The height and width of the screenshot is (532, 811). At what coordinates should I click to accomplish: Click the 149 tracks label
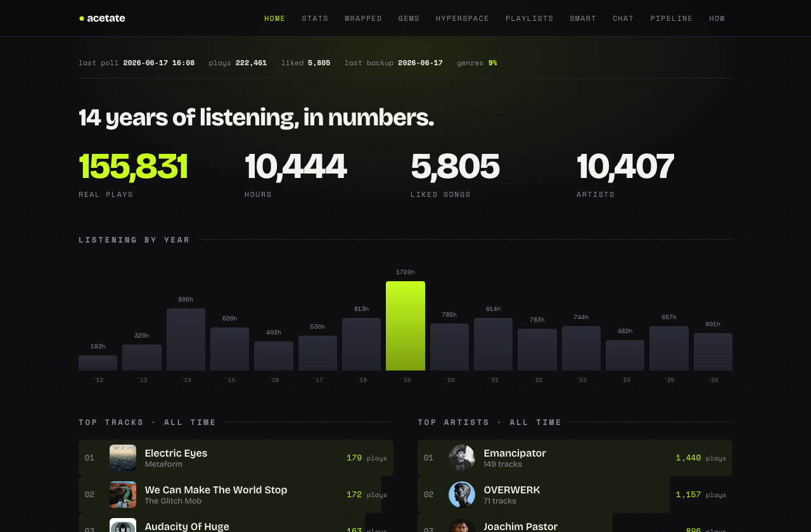(x=503, y=464)
